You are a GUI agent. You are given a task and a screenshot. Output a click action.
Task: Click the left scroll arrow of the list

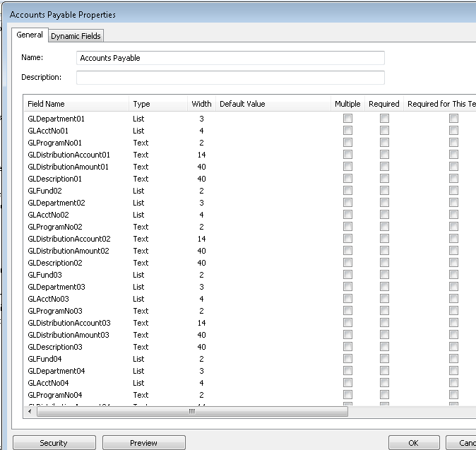[30, 412]
